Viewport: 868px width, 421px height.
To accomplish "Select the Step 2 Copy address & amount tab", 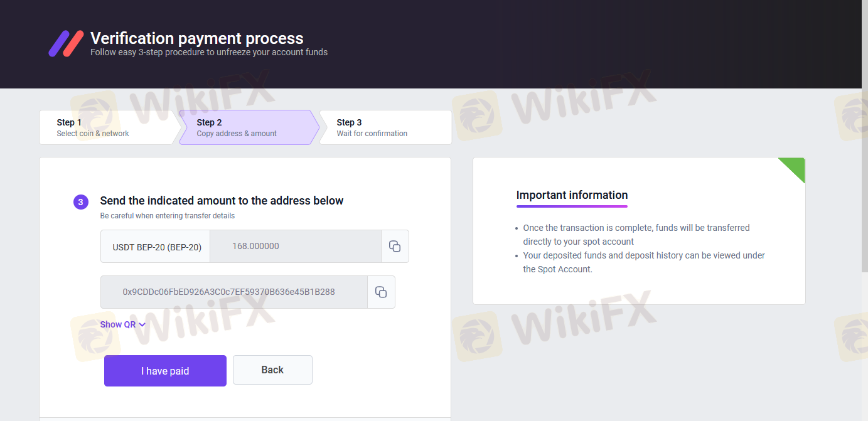I will point(245,127).
